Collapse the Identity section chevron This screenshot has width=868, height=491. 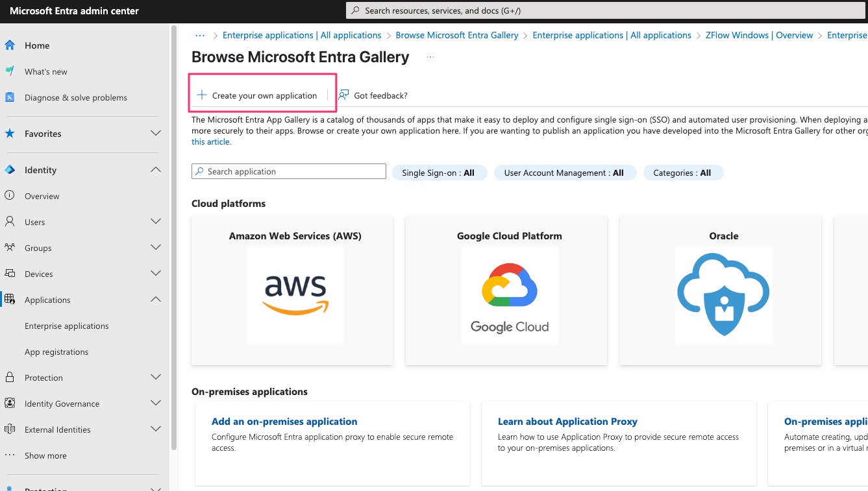[156, 170]
